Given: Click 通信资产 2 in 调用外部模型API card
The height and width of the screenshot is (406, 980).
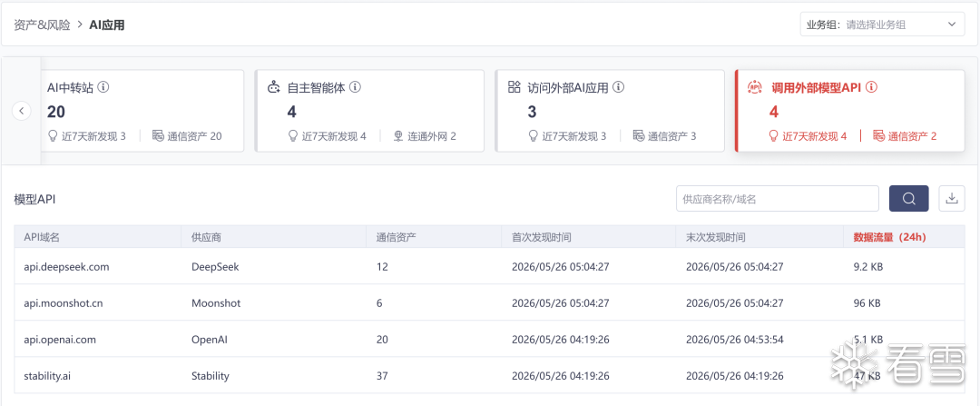Looking at the screenshot, I should 905,135.
